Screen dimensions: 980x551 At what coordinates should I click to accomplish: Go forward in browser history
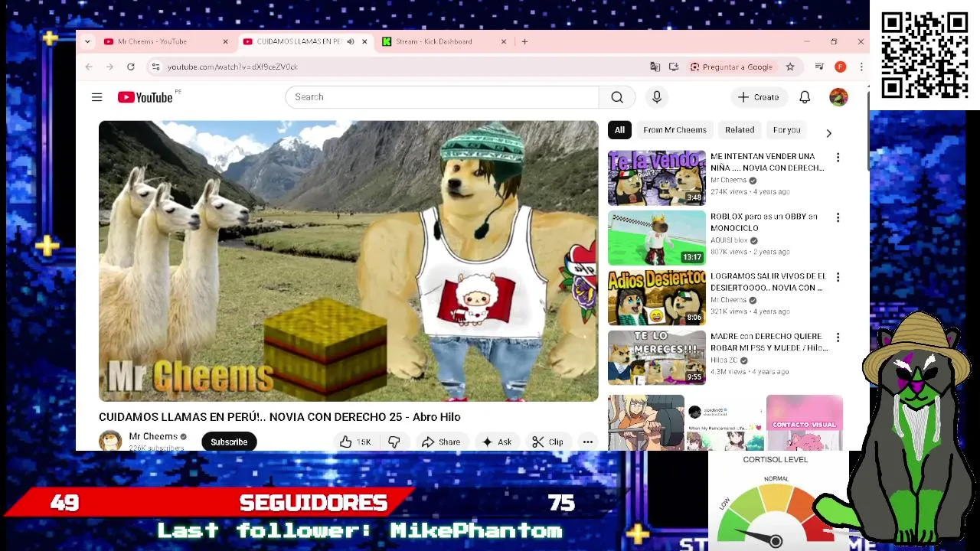[109, 67]
